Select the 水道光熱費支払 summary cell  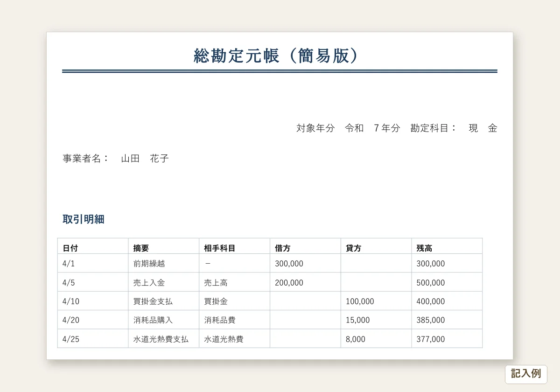[164, 339]
